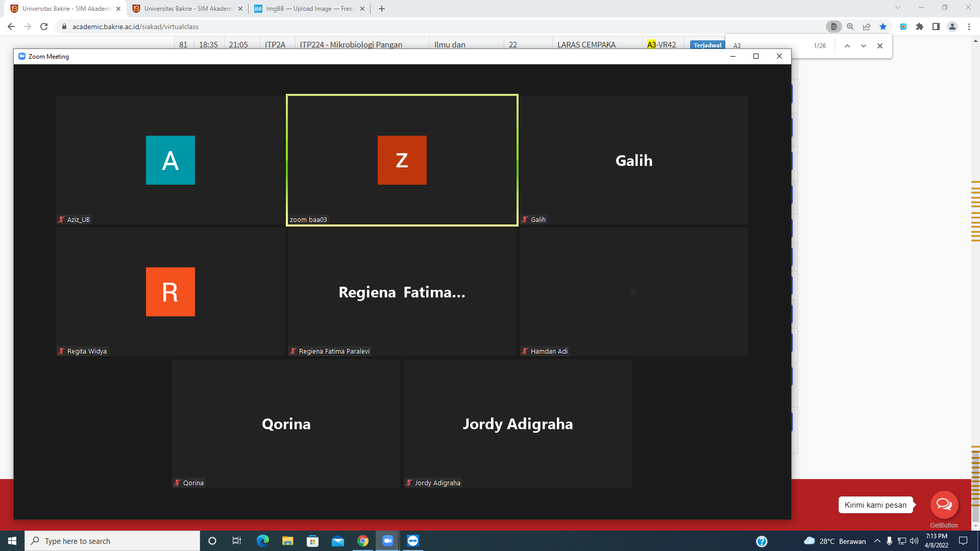Viewport: 980px width, 551px height.
Task: Open the GetButton chat widget
Action: point(944,505)
